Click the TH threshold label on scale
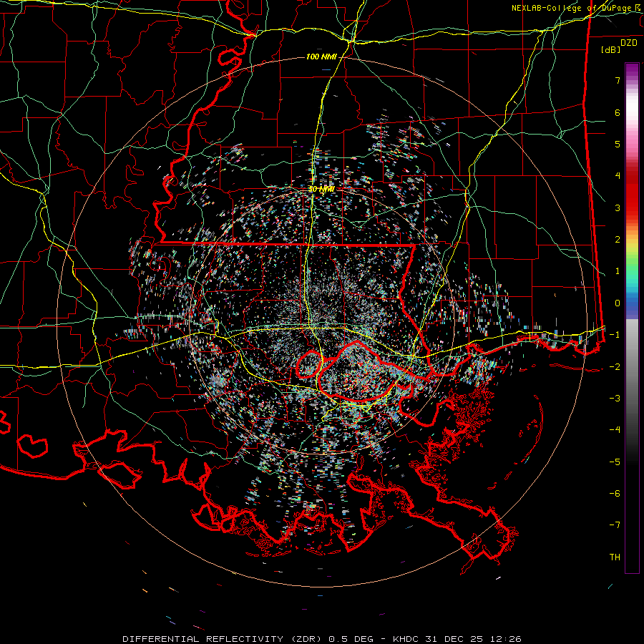644x644 pixels. click(x=615, y=557)
